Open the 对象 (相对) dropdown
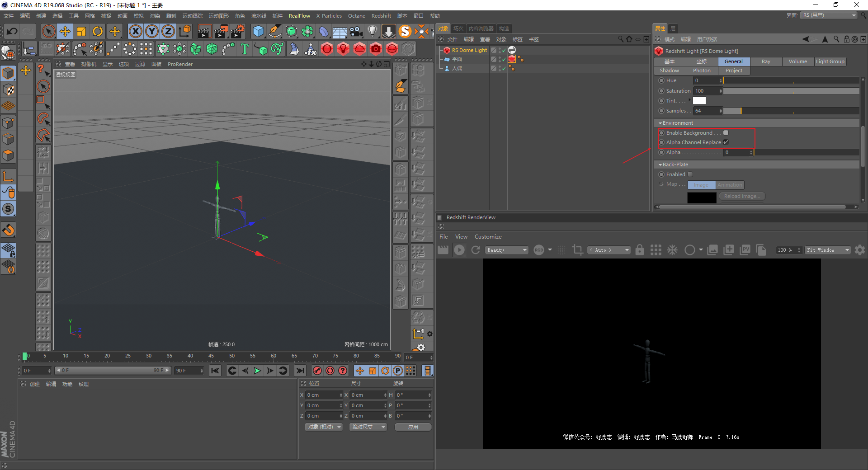Image resolution: width=868 pixels, height=470 pixels. click(x=324, y=427)
